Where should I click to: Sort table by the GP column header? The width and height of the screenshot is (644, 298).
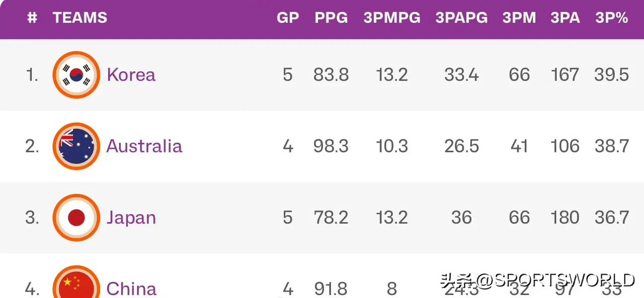pos(288,18)
